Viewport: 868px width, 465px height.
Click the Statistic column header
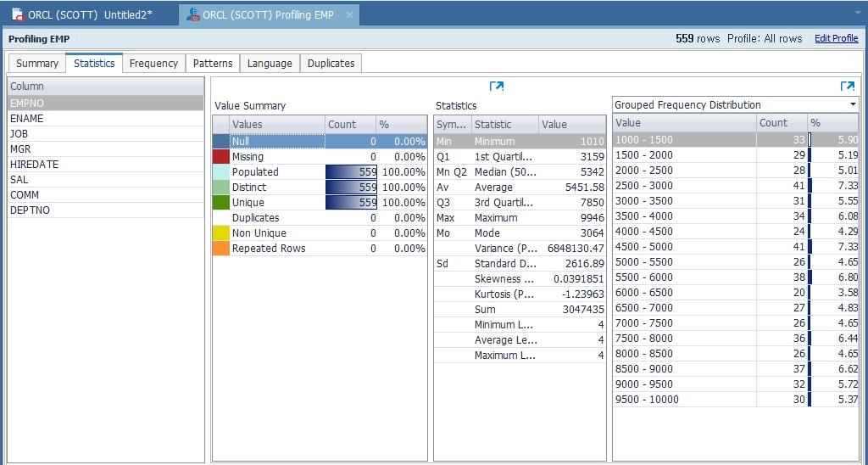[504, 125]
